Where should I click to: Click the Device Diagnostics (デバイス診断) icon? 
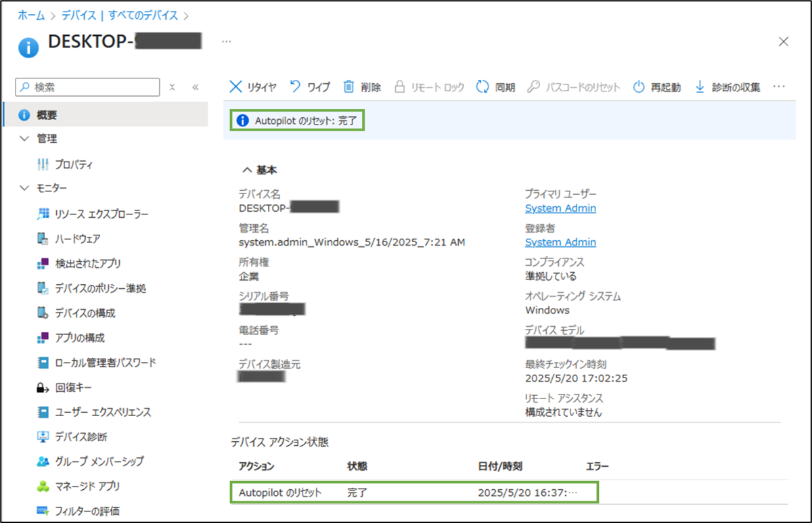[x=43, y=437]
